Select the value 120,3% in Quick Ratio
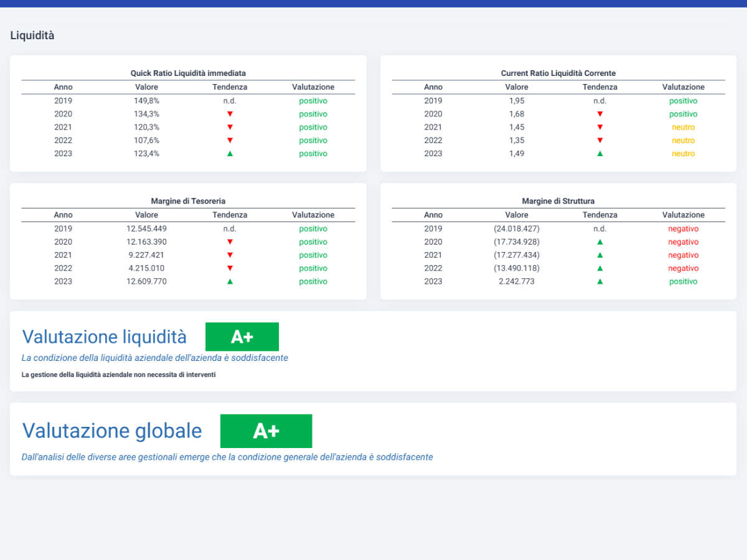This screenshot has height=560, width=747. coord(146,127)
